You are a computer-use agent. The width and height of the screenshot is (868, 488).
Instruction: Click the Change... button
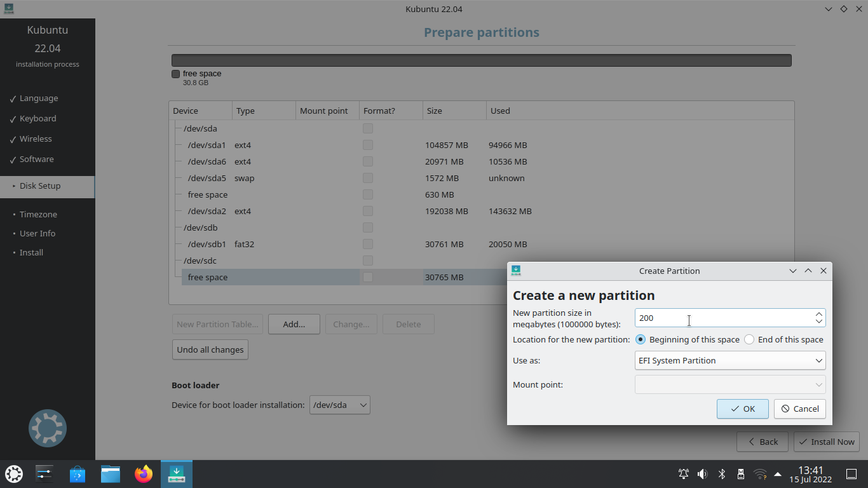click(351, 324)
